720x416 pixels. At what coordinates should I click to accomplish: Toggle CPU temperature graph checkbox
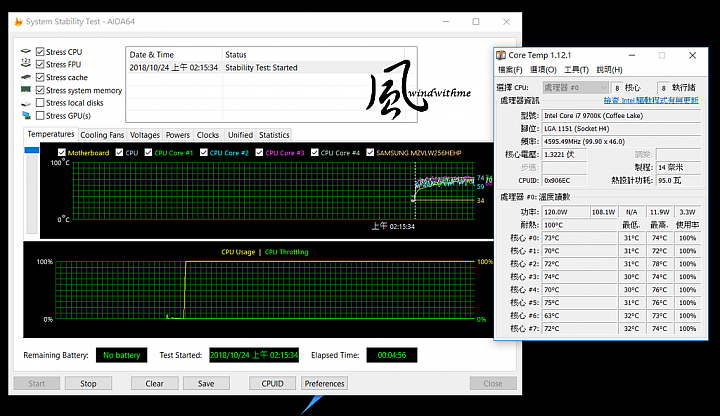pyautogui.click(x=119, y=152)
